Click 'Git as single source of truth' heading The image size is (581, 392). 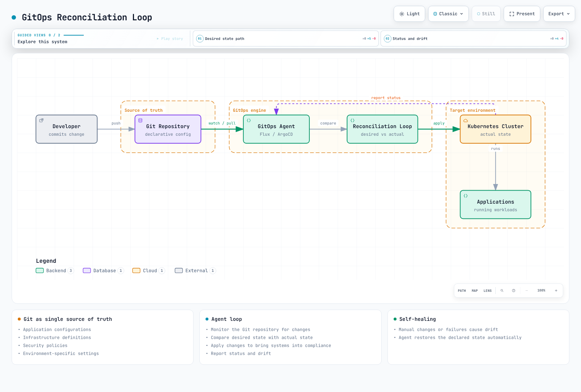coord(68,319)
